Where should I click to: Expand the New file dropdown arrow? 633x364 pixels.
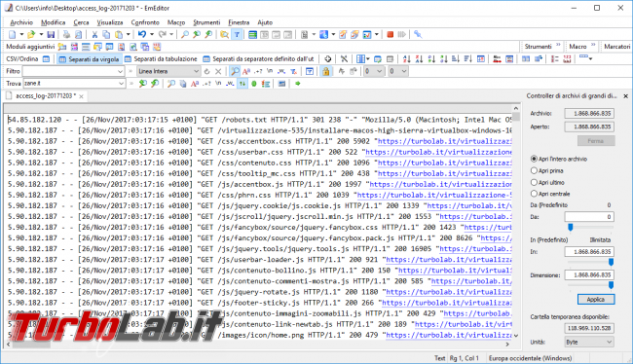pos(21,35)
